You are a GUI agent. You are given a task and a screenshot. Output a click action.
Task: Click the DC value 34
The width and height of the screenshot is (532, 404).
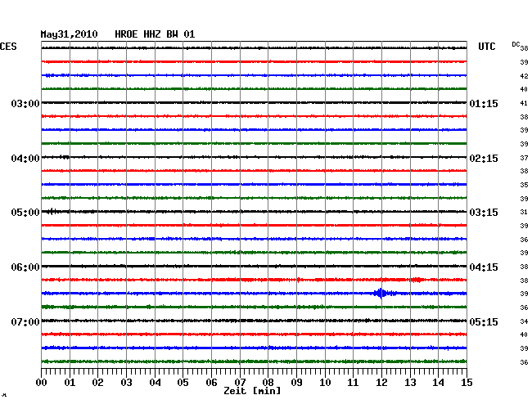[x=524, y=321]
